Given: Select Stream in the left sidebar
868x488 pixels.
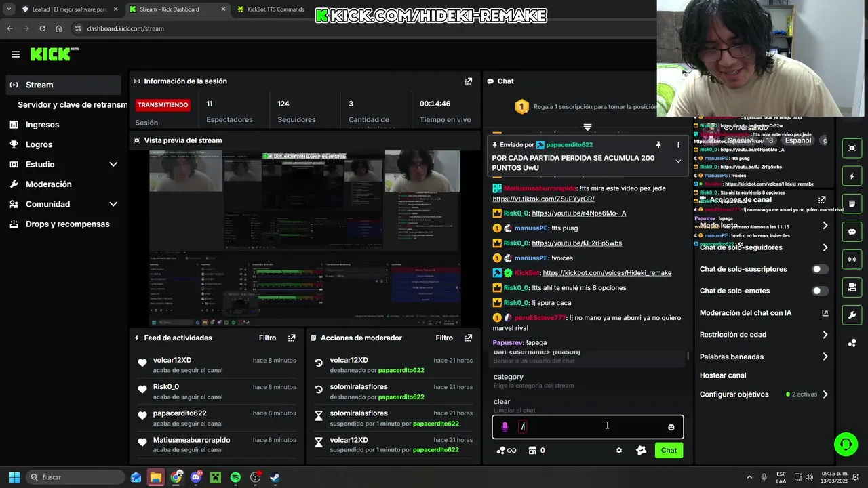Looking at the screenshot, I should click(x=64, y=85).
